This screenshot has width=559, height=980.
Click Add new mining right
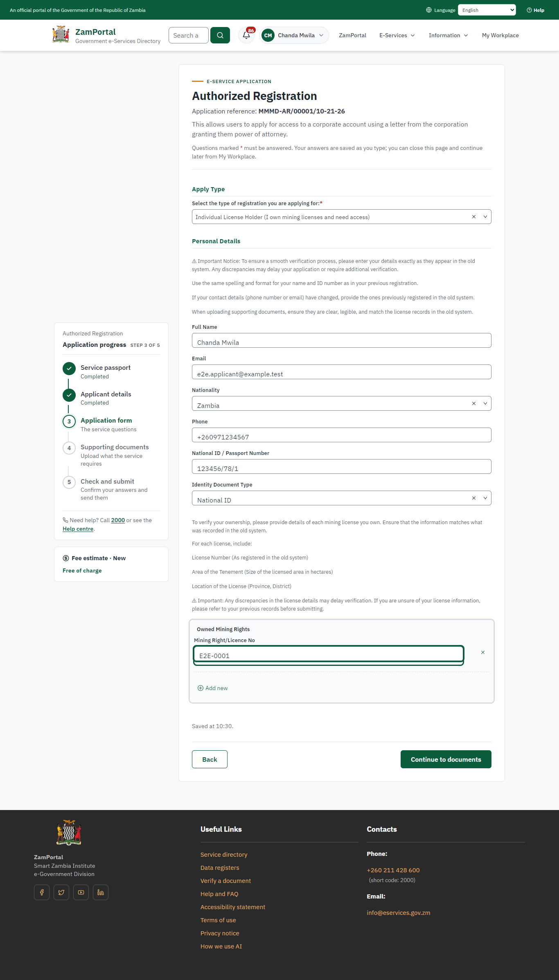(x=213, y=688)
